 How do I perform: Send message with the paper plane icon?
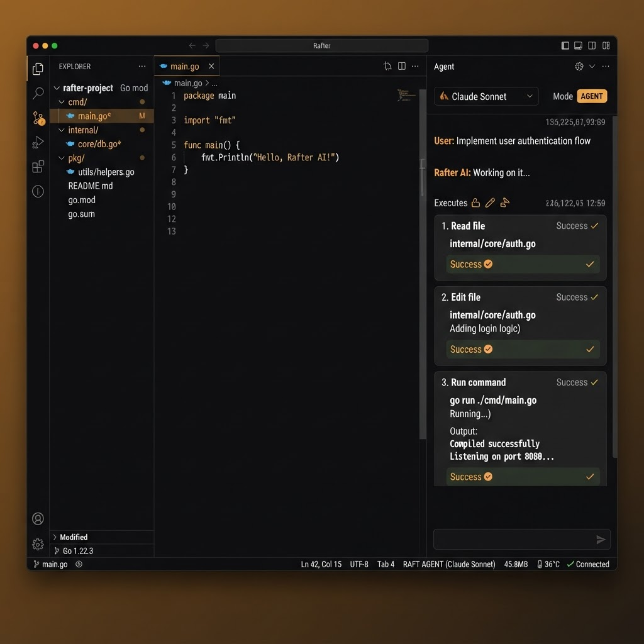click(601, 539)
